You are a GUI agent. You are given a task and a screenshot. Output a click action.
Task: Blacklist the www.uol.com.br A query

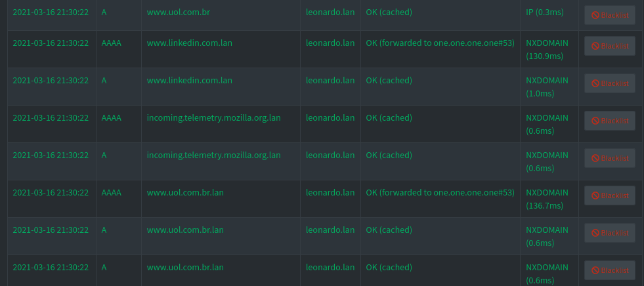click(609, 15)
